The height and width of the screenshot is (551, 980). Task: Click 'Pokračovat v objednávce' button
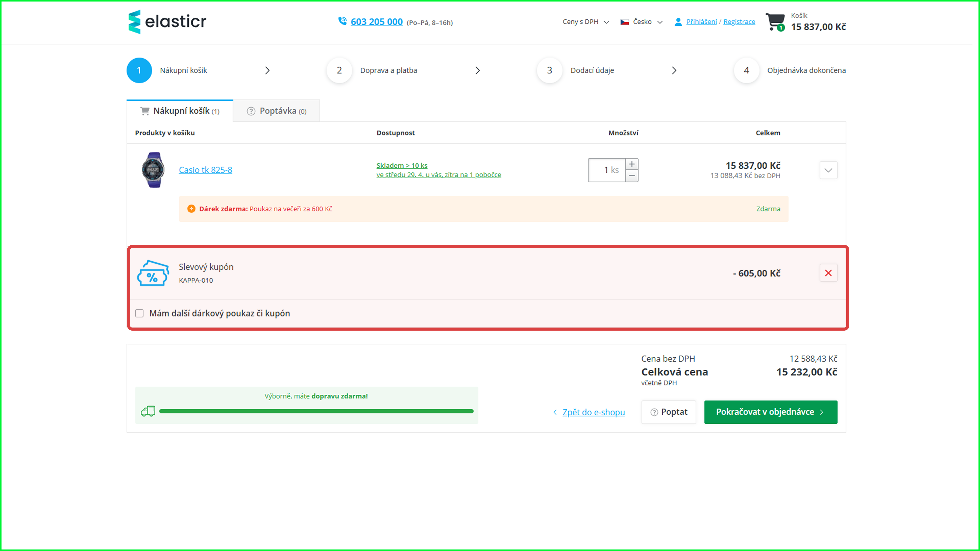click(x=770, y=412)
